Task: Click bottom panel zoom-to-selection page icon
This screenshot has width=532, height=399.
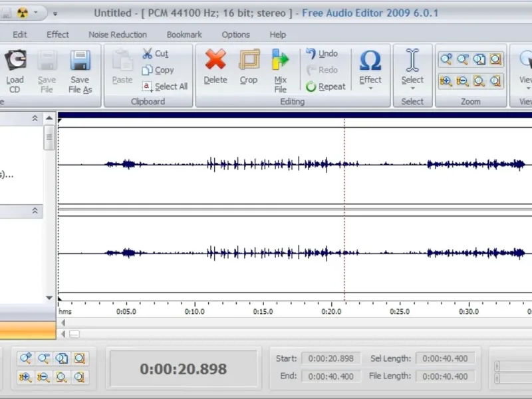Action: 62,358
